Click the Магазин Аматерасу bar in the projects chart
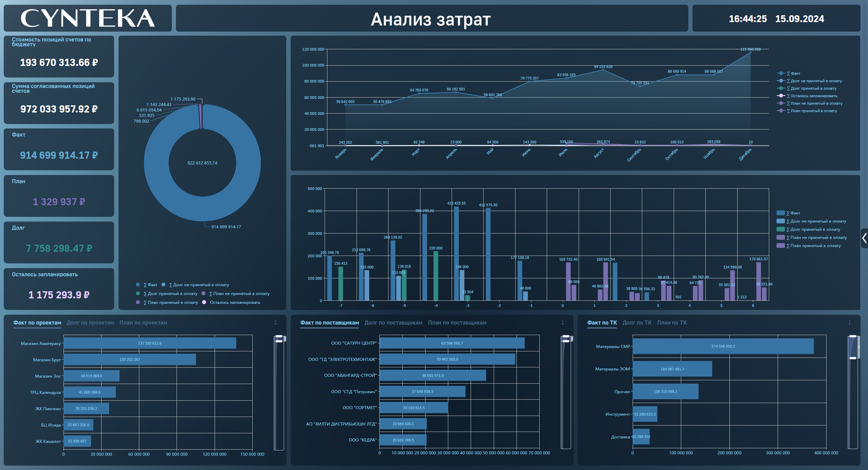The width and height of the screenshot is (868, 470). click(150, 343)
